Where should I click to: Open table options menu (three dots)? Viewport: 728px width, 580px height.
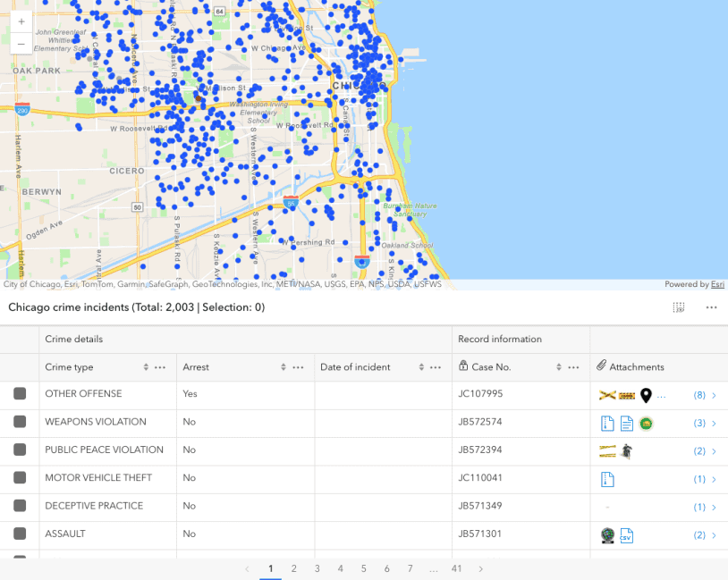[x=711, y=307]
